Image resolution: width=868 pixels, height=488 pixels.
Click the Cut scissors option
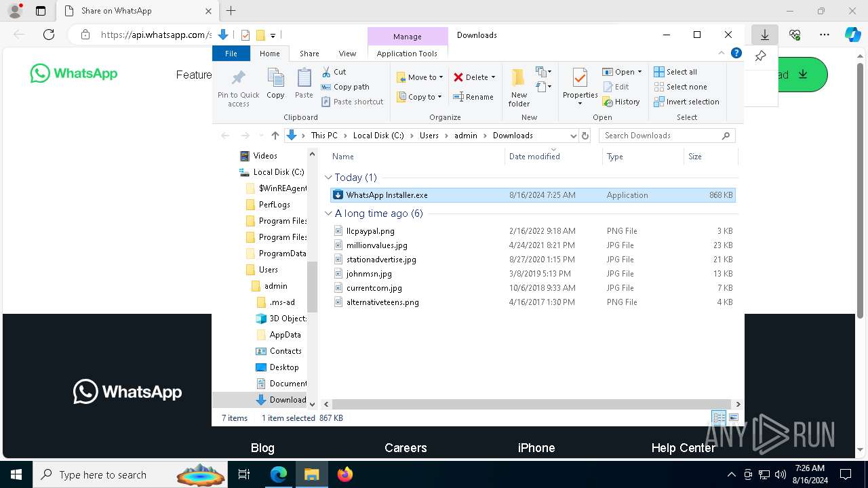334,72
